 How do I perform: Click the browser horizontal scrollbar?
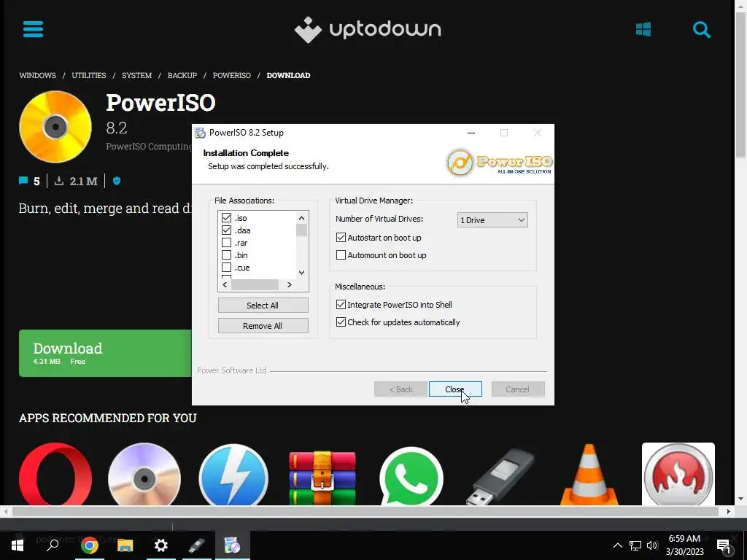click(x=365, y=511)
